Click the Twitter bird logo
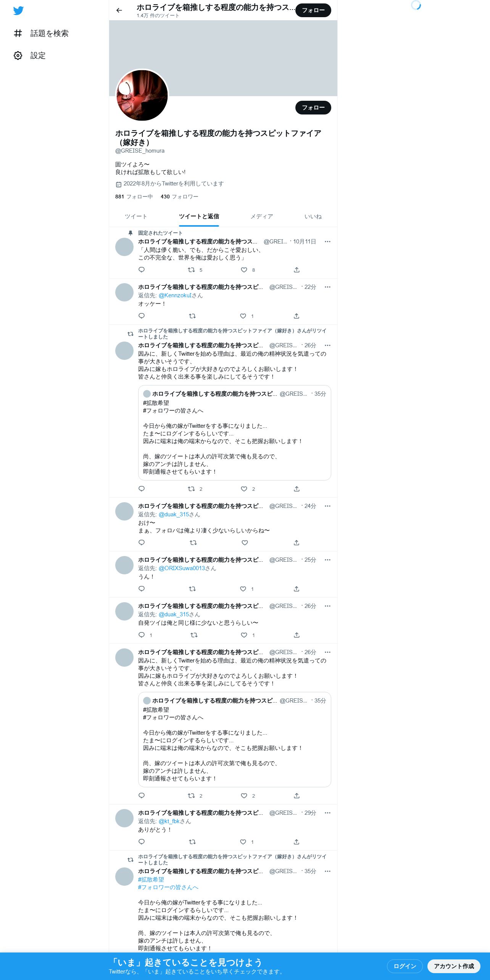 coord(18,11)
